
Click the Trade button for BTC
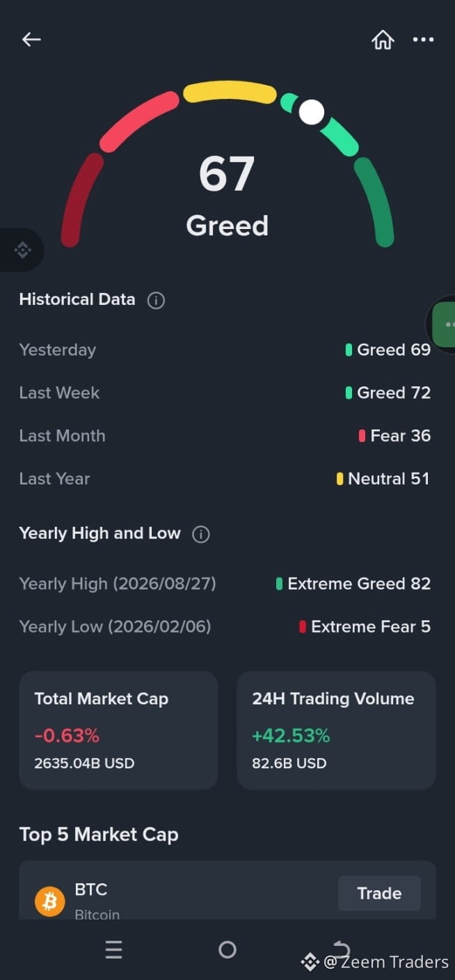click(x=379, y=893)
